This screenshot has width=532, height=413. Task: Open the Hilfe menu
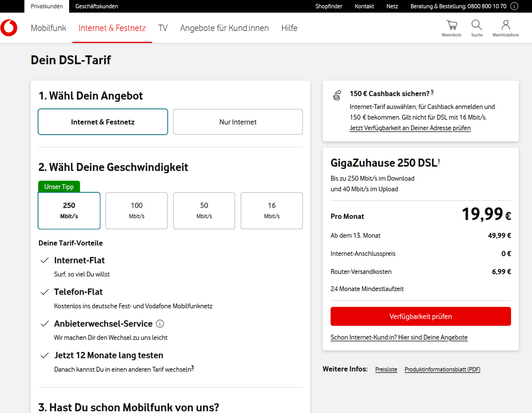(289, 28)
